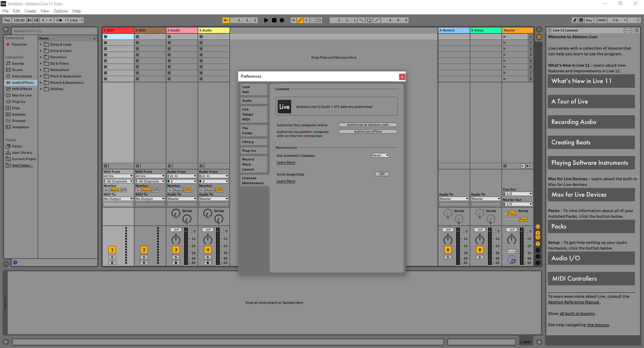
Task: Toggle the Punch-Out switch
Action: [377, 20]
